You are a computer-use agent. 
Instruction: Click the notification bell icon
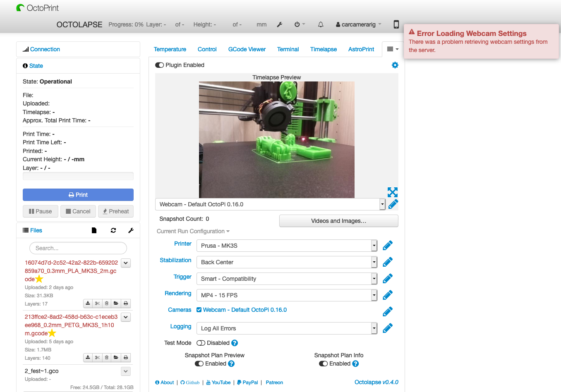tap(321, 24)
